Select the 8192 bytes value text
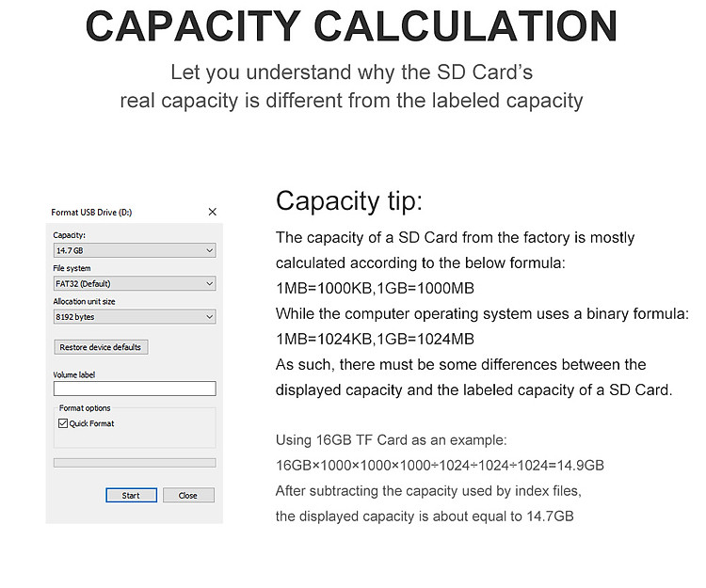This screenshot has height=588, width=706. [75, 318]
